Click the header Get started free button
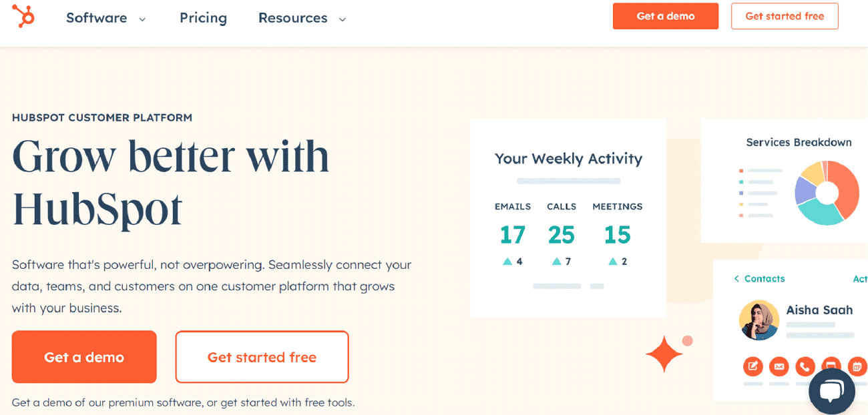Screen dimensions: 868x415 click(x=785, y=16)
